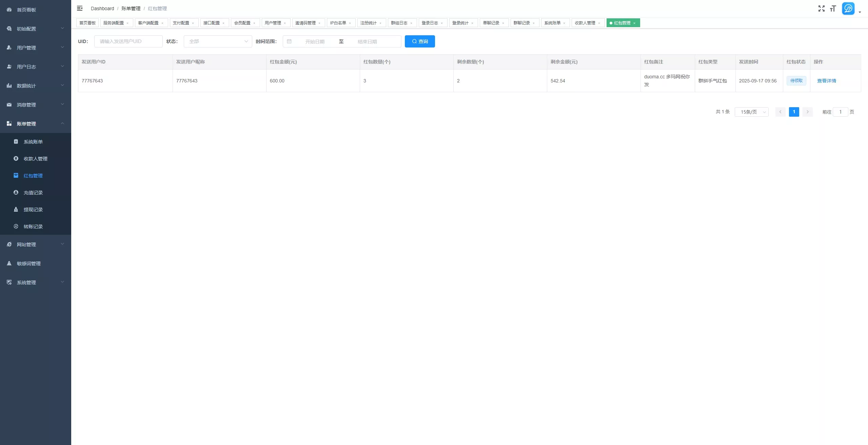Click the 查询 search button

pyautogui.click(x=420, y=41)
